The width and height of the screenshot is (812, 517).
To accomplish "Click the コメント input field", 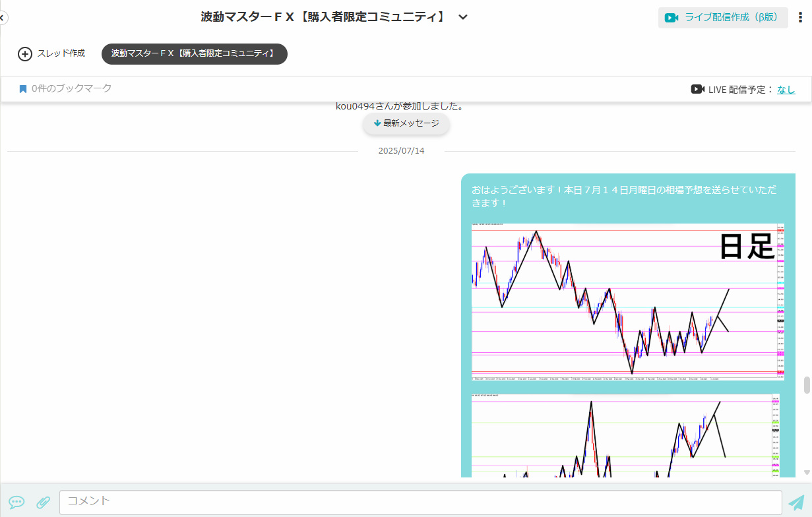I will point(421,502).
